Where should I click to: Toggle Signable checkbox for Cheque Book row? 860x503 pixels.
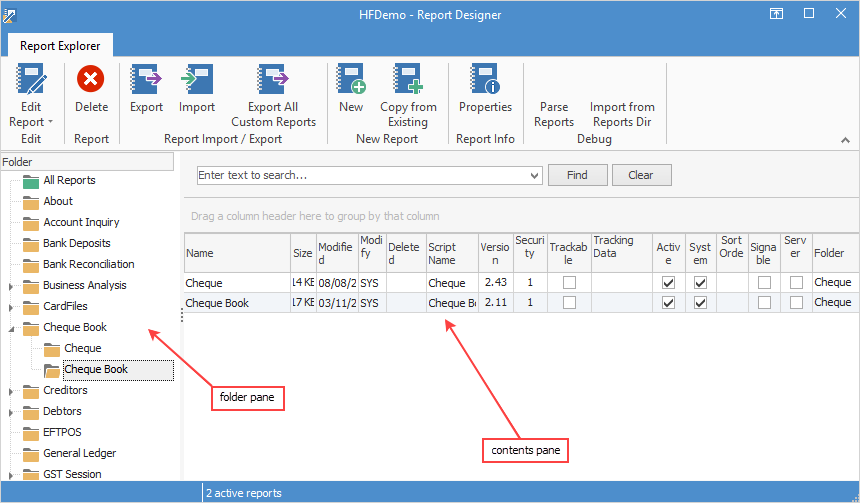764,303
